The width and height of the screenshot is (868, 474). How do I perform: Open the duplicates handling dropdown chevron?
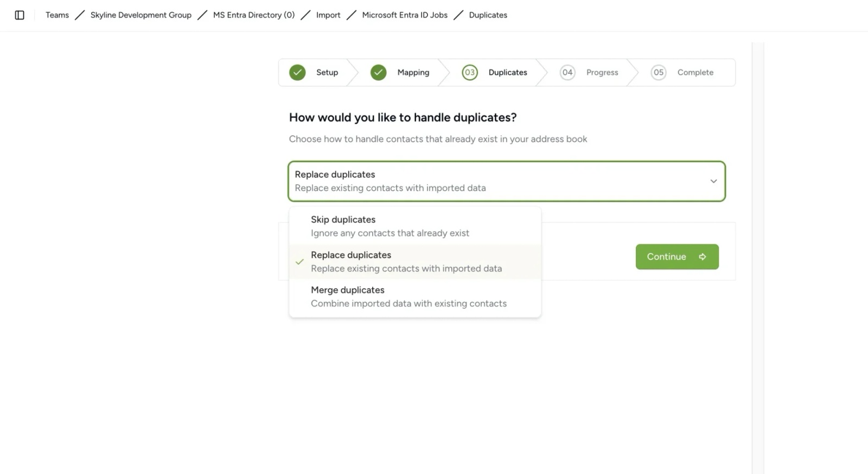(713, 181)
